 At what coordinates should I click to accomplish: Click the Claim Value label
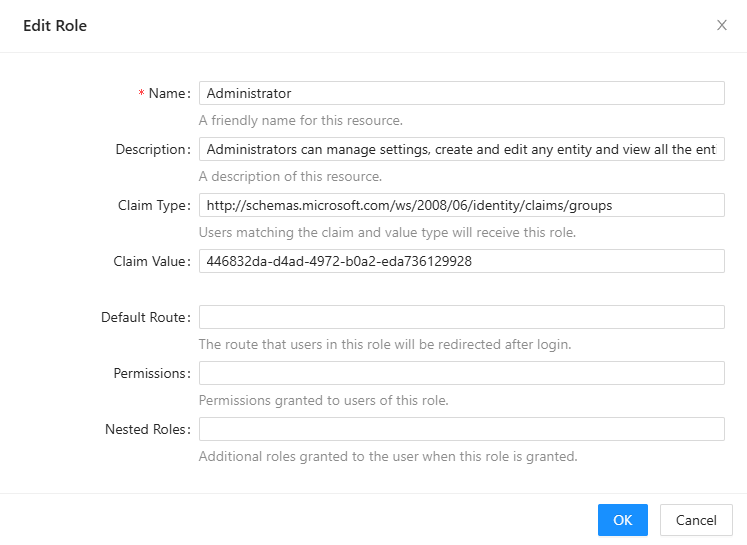pyautogui.click(x=150, y=261)
